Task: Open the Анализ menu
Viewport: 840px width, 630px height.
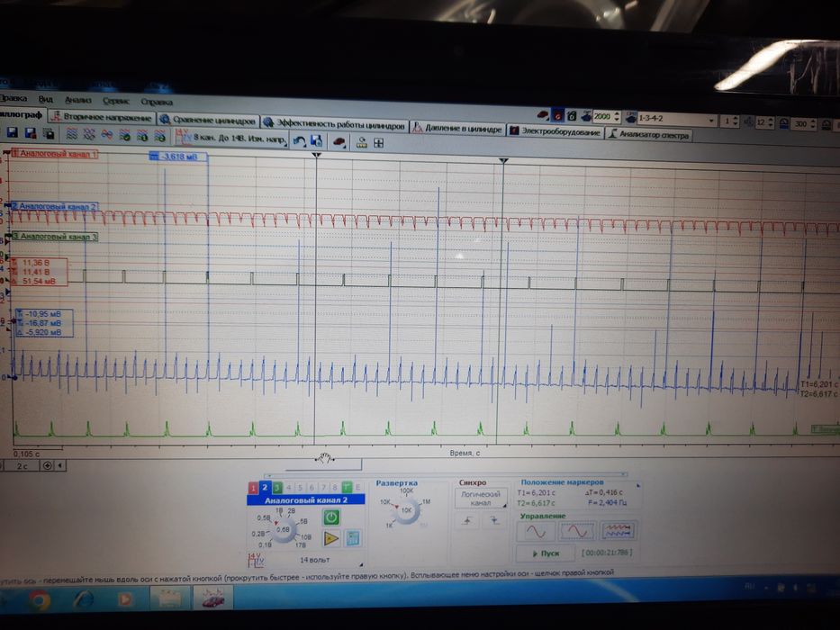Action: coord(77,100)
